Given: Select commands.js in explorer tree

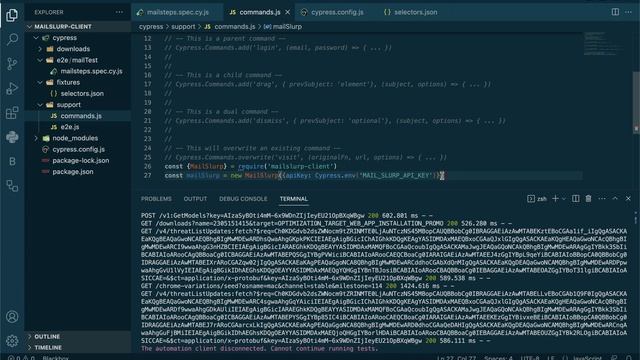Looking at the screenshot, I should pyautogui.click(x=78, y=116).
